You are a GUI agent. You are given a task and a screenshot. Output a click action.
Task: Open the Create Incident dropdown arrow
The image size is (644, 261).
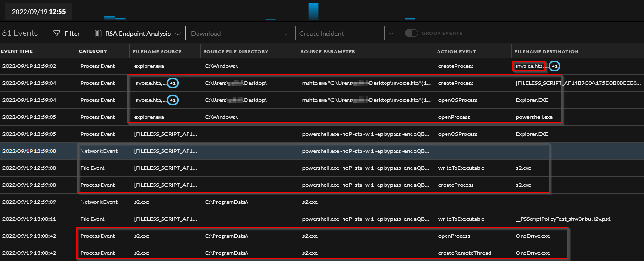pyautogui.click(x=391, y=34)
